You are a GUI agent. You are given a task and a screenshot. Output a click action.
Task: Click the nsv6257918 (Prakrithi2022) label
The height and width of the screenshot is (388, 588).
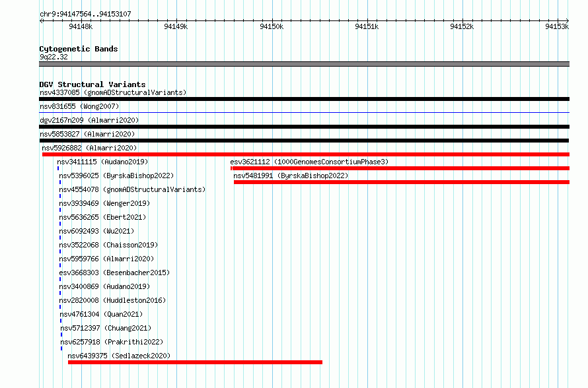[x=112, y=342]
